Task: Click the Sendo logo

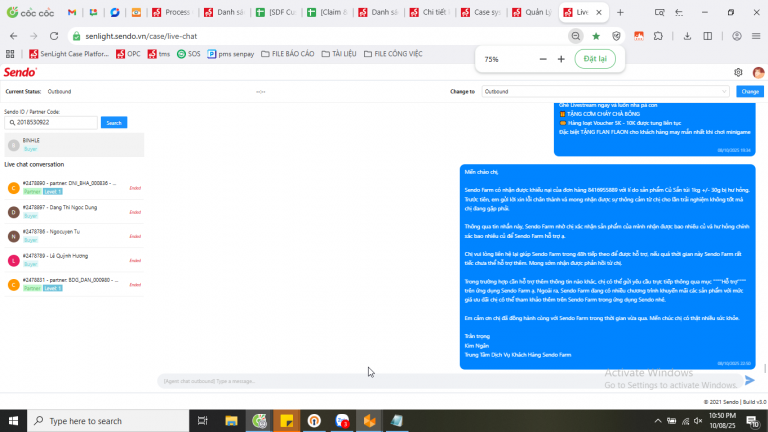Action: (x=20, y=72)
